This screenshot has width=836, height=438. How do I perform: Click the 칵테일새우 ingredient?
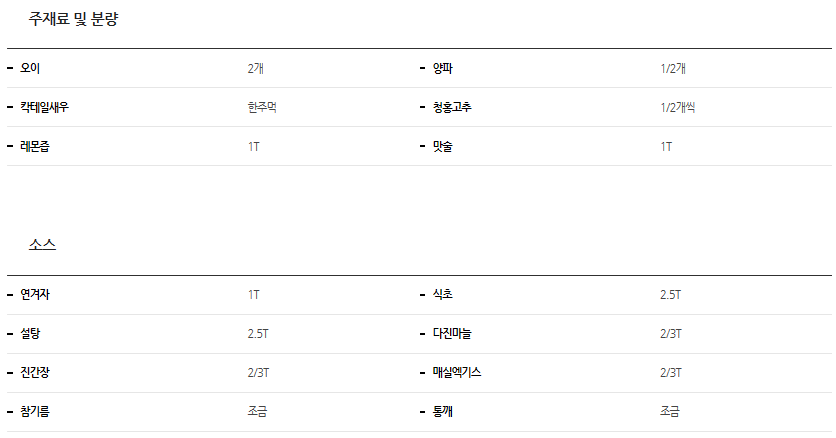point(45,108)
